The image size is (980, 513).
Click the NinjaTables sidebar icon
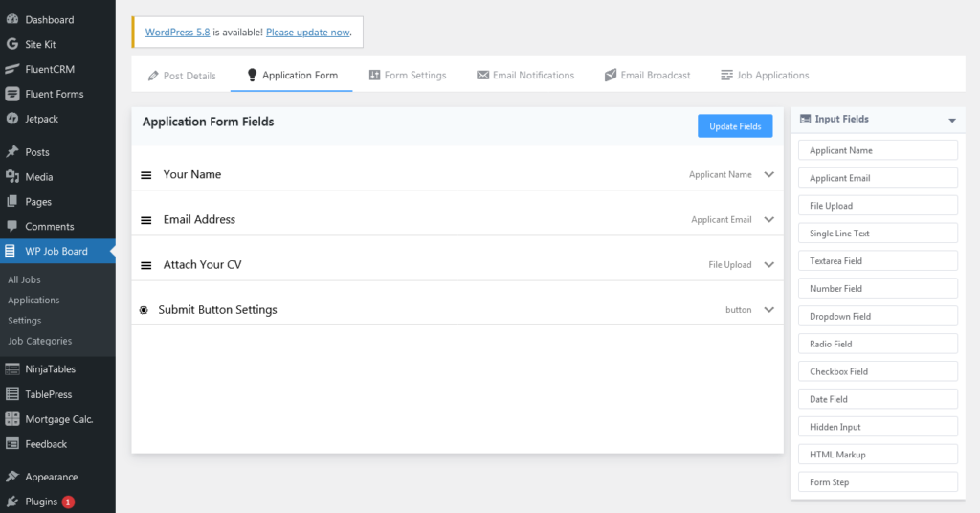click(11, 369)
